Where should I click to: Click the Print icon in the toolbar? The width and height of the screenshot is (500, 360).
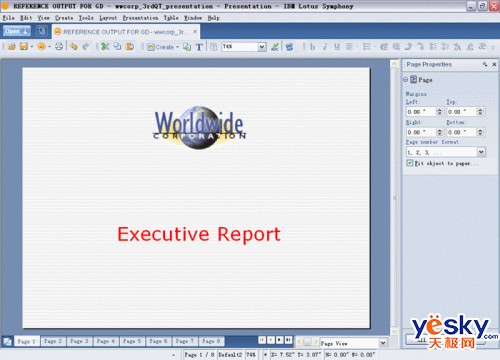[x=59, y=47]
